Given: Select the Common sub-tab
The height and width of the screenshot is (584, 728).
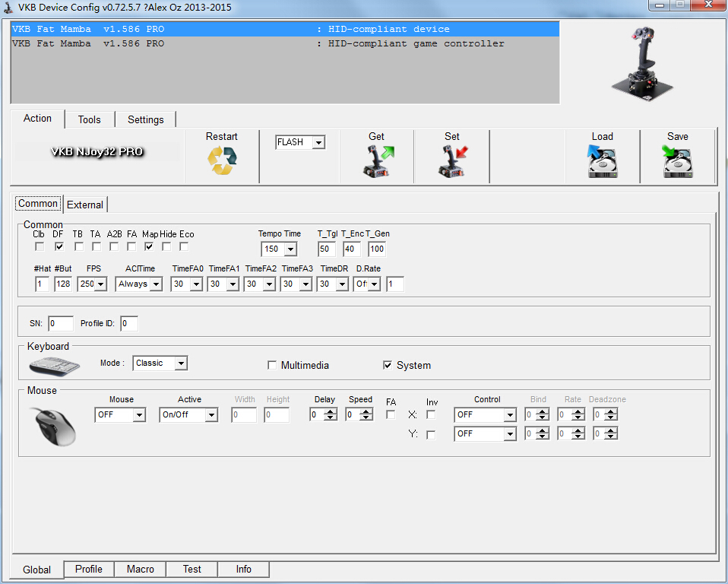Looking at the screenshot, I should [38, 204].
